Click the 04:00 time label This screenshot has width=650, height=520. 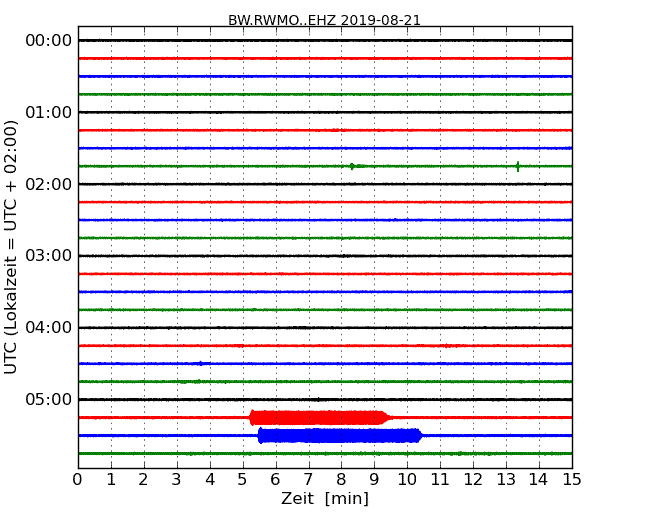click(49, 328)
